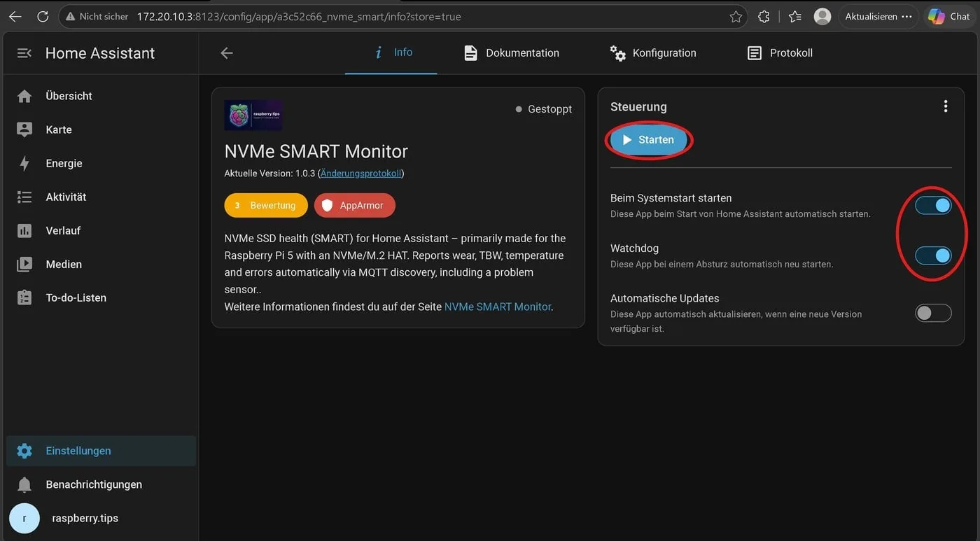Switch to the Protokoll tab
Viewport: 980px width, 541px height.
pos(780,53)
